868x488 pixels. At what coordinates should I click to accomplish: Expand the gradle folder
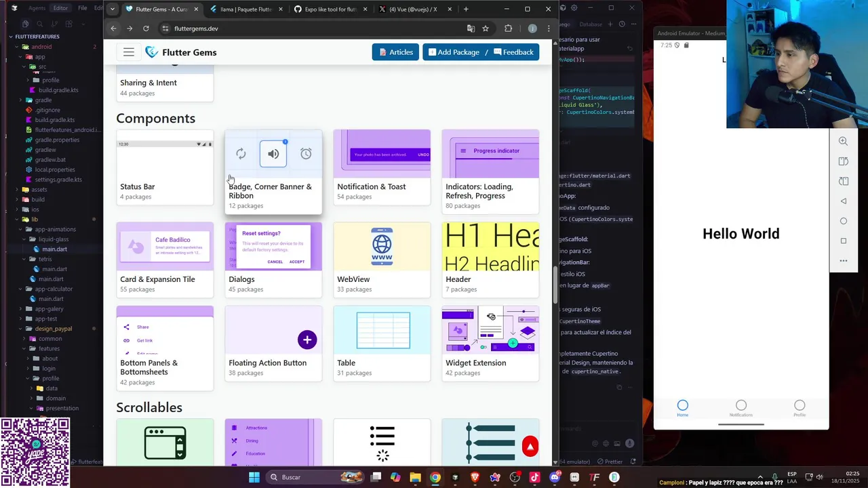[x=43, y=100]
